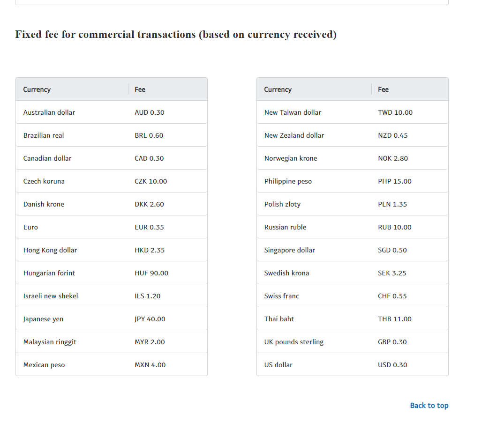504x429 pixels.
Task: Select the UK pounds sterling row
Action: [x=353, y=342]
